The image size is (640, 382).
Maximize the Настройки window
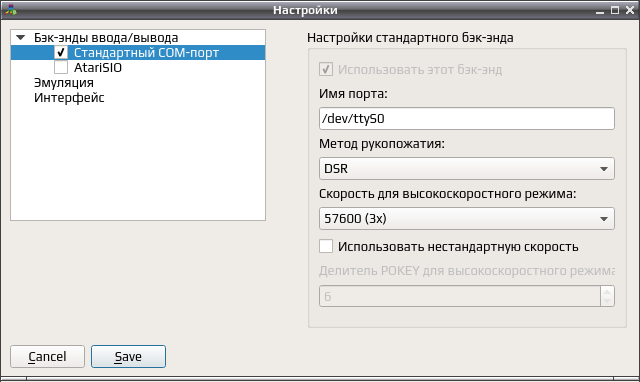click(x=615, y=10)
